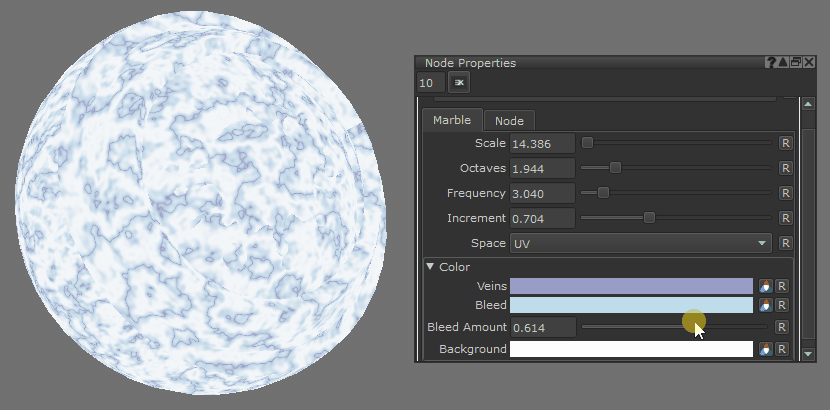Click the clear panels icon next to the 10 field

tap(459, 83)
